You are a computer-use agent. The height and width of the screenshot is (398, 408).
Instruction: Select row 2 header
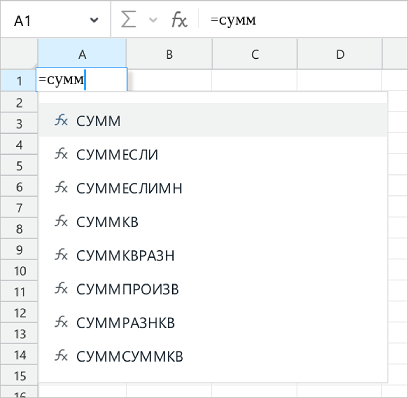click(19, 102)
